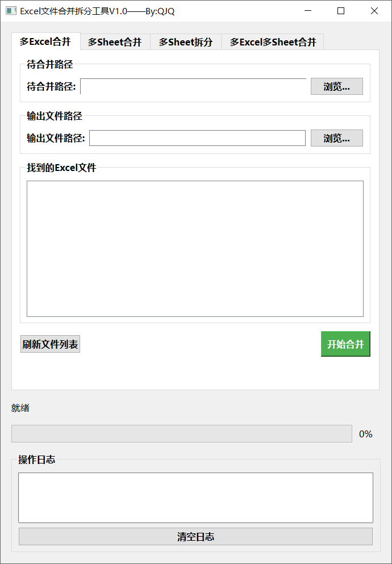Click 浏览 next to 待合并路径
This screenshot has height=564, width=392.
[336, 86]
